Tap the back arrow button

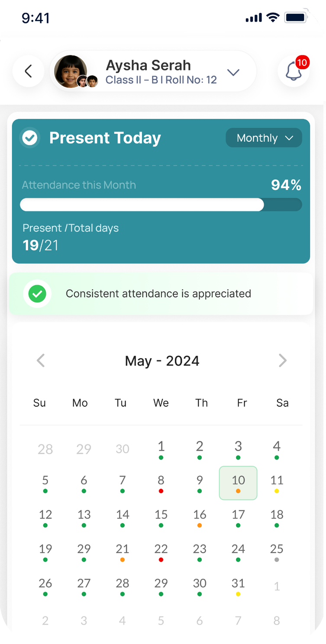click(x=29, y=71)
